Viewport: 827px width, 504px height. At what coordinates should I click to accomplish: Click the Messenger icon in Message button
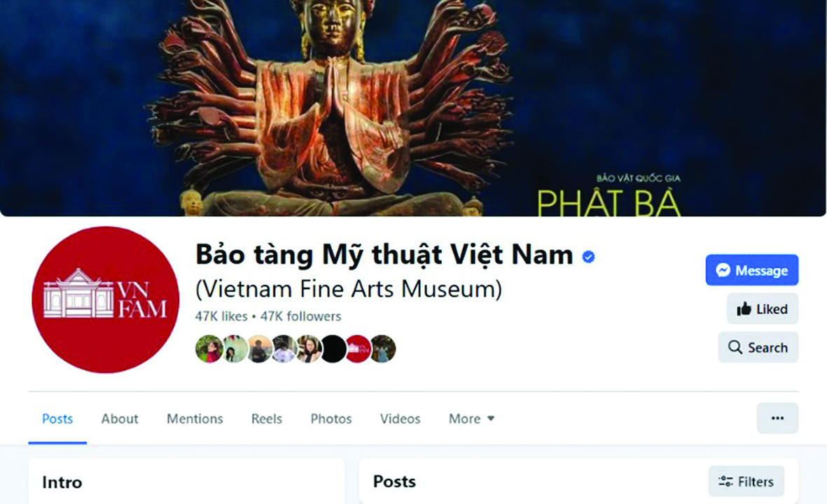coord(723,270)
